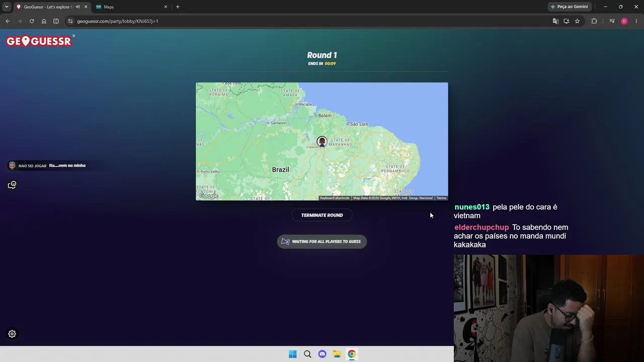Reload the GeoGuessr page
Image resolution: width=644 pixels, height=362 pixels.
tap(32, 21)
